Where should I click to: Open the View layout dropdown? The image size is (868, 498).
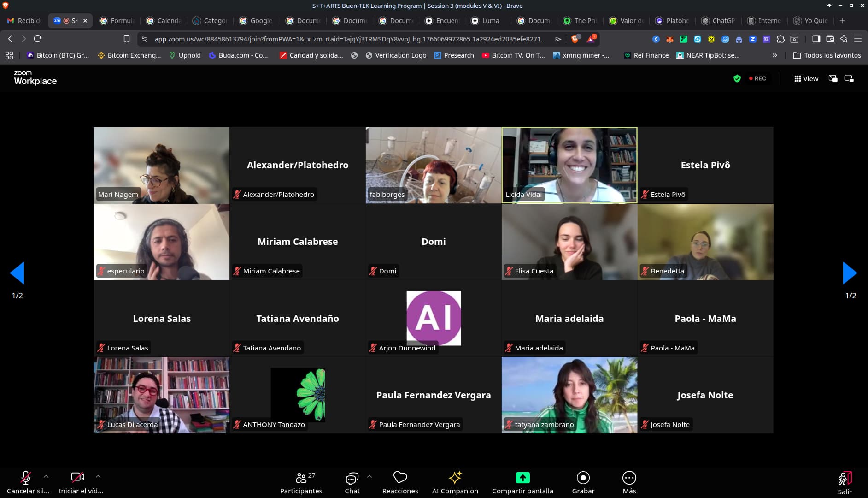pos(806,78)
